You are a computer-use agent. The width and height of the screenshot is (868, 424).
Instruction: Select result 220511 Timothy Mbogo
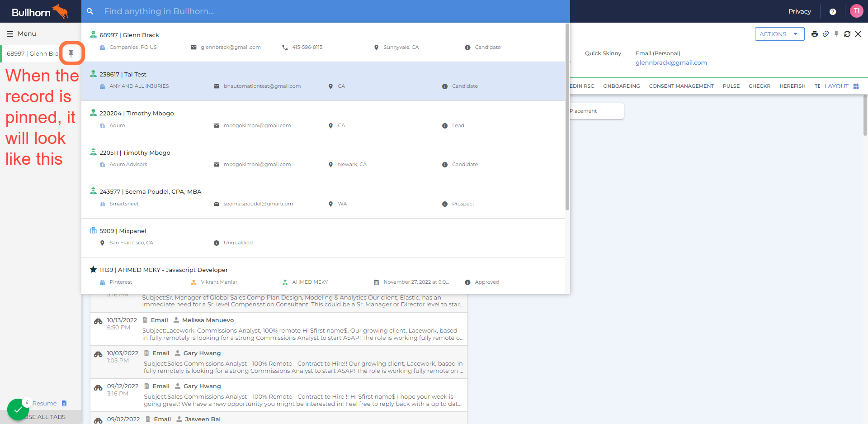click(323, 159)
